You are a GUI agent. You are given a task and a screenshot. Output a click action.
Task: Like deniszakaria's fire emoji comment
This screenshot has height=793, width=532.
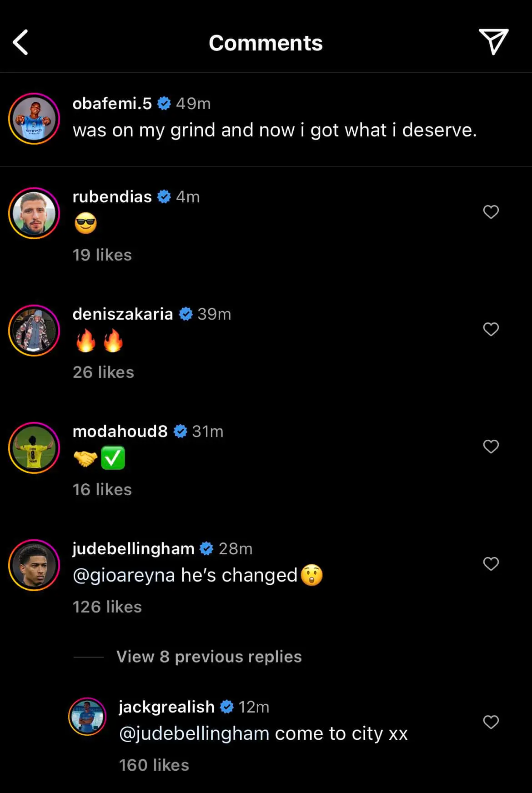pos(491,329)
